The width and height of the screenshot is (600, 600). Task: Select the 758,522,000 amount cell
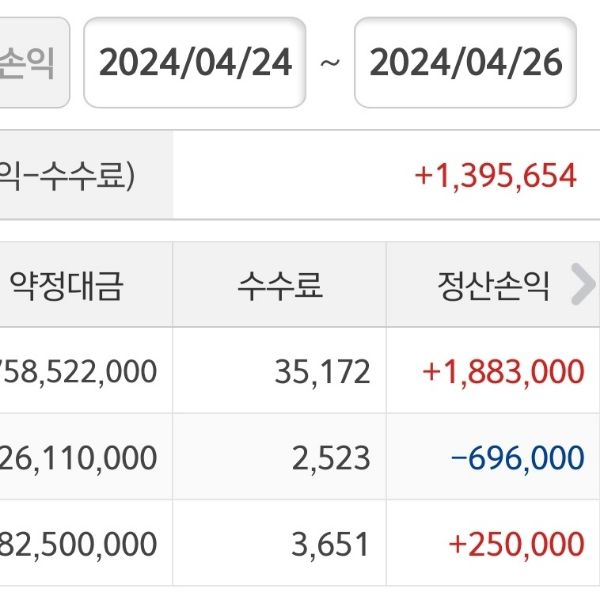[80, 372]
